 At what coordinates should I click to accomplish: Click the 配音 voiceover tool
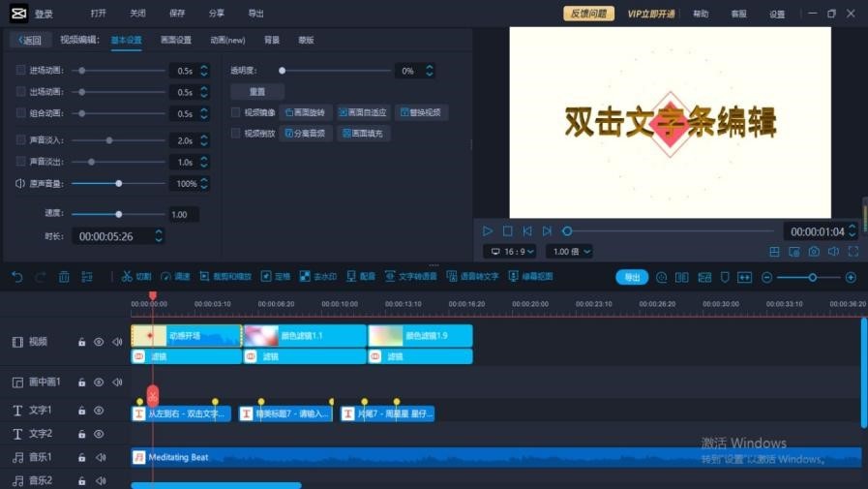pos(360,277)
